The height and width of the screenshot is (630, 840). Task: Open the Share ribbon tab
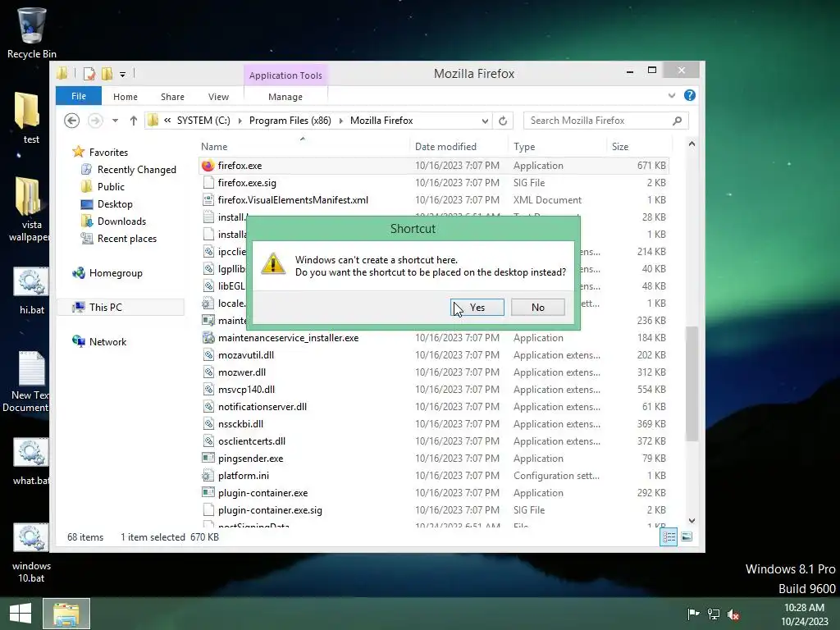(x=172, y=97)
